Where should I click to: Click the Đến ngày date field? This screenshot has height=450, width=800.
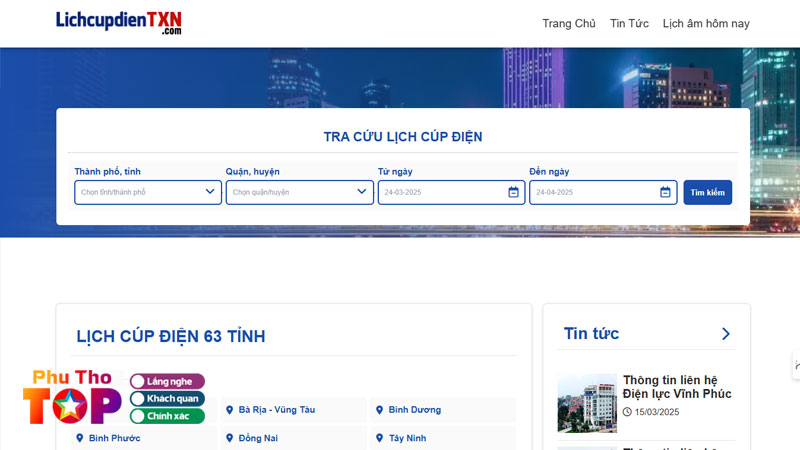[603, 192]
